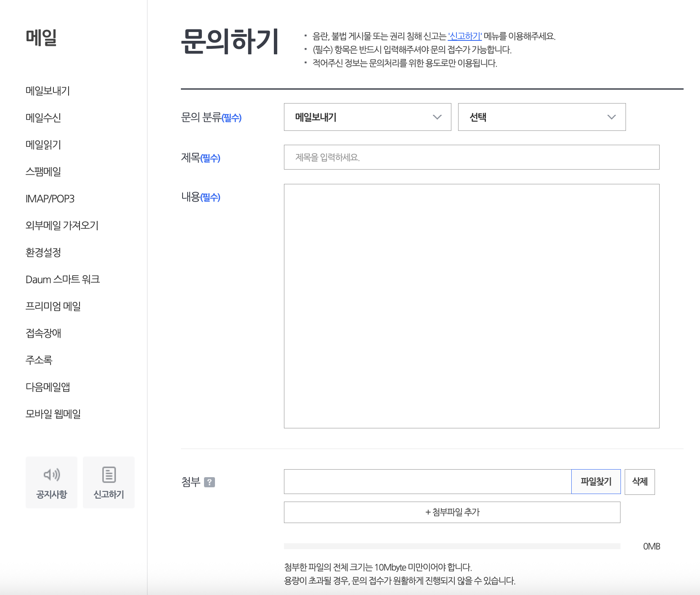Open the 프리미엄 메일 section

(x=53, y=306)
